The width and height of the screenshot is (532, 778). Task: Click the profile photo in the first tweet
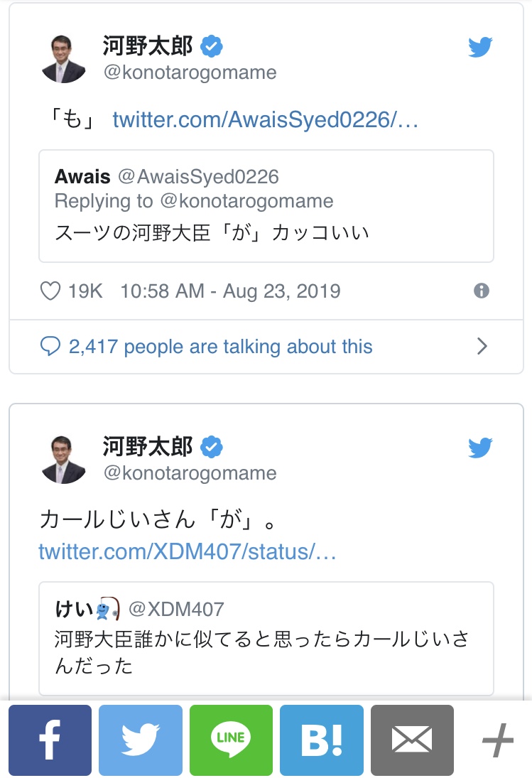[x=63, y=59]
